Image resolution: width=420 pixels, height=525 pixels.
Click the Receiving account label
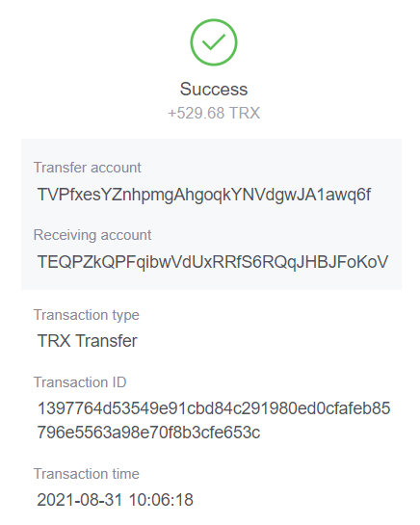click(x=92, y=235)
